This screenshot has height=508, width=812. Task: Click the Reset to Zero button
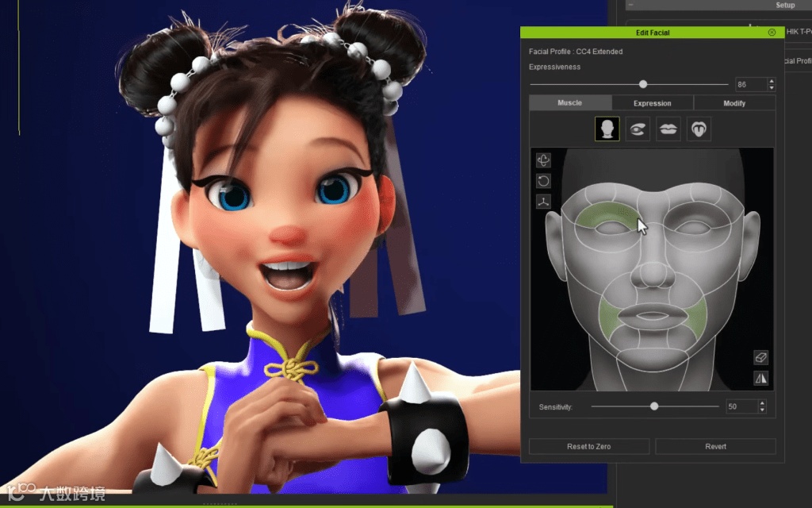pos(589,446)
